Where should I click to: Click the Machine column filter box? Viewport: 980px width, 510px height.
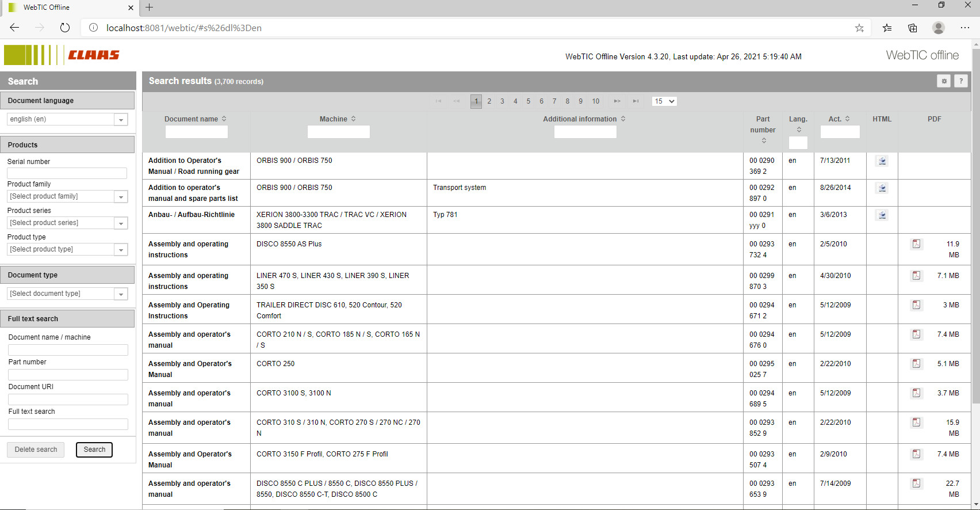click(339, 132)
